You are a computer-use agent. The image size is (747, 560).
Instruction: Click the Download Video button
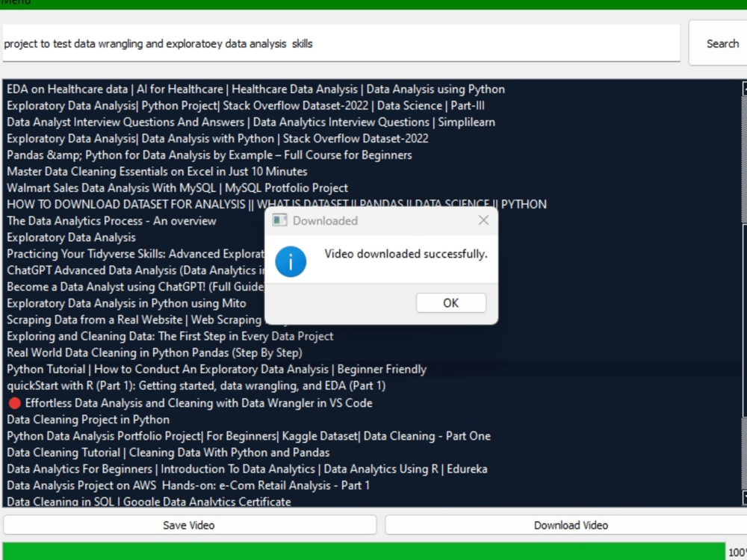pos(570,525)
